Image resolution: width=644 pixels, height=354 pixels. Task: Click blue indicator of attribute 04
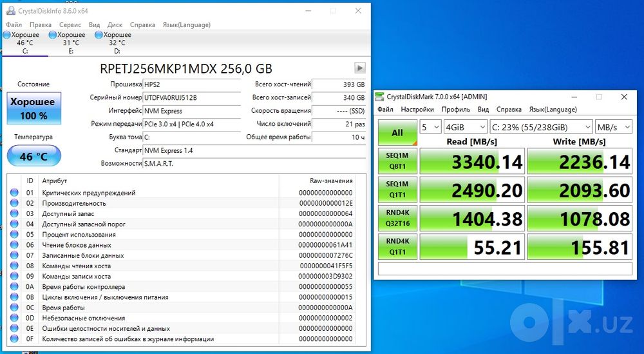pyautogui.click(x=14, y=224)
